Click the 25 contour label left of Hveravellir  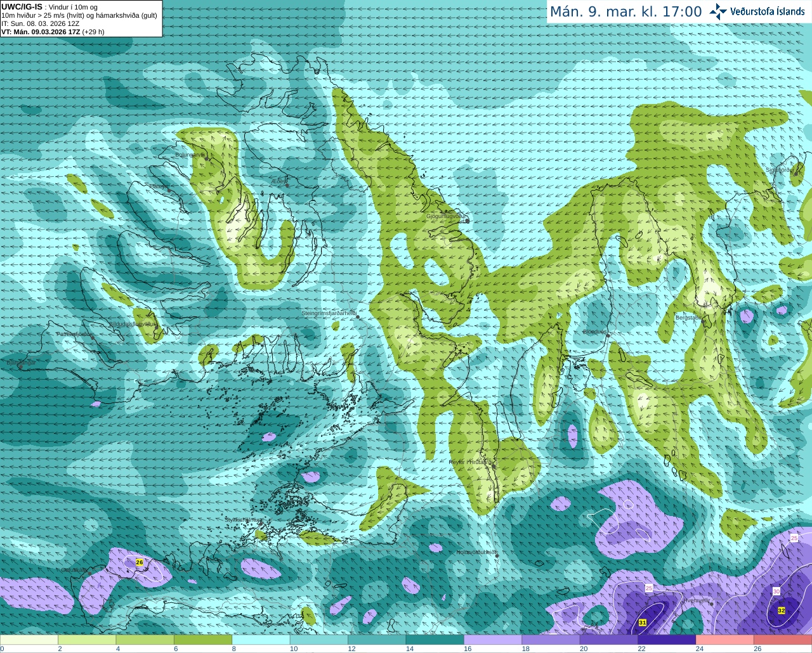[649, 588]
